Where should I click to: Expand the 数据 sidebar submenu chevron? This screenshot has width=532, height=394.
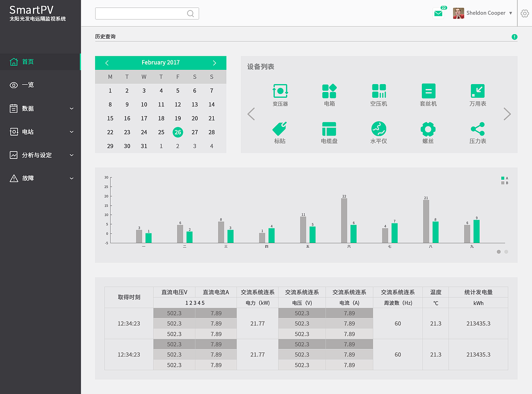(x=71, y=109)
